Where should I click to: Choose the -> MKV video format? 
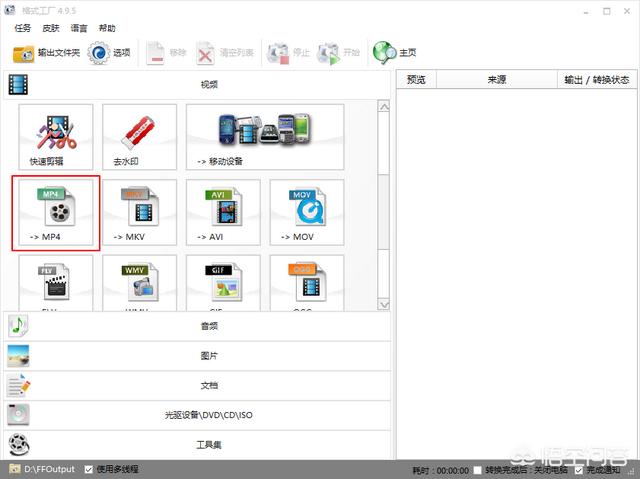coord(140,211)
